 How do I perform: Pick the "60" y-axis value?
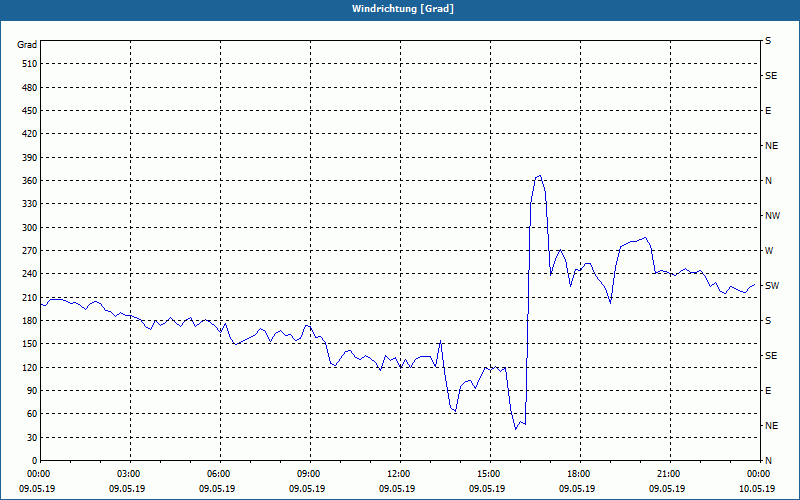click(x=32, y=414)
